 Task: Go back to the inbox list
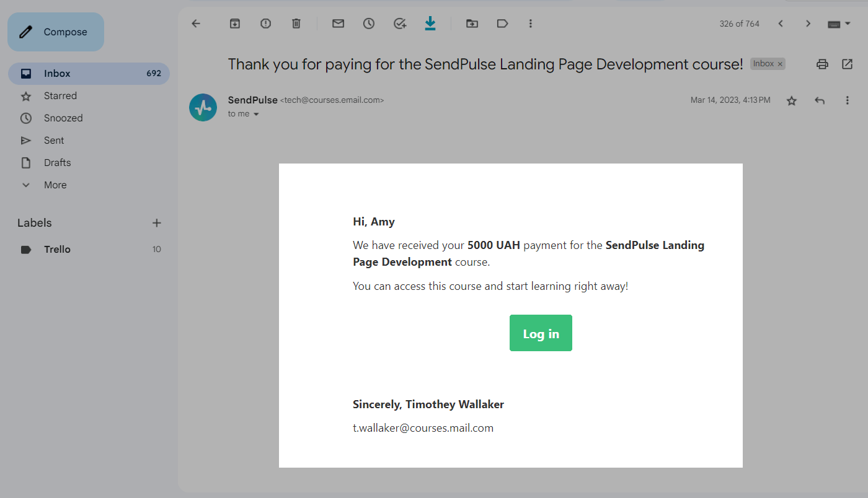(x=196, y=24)
